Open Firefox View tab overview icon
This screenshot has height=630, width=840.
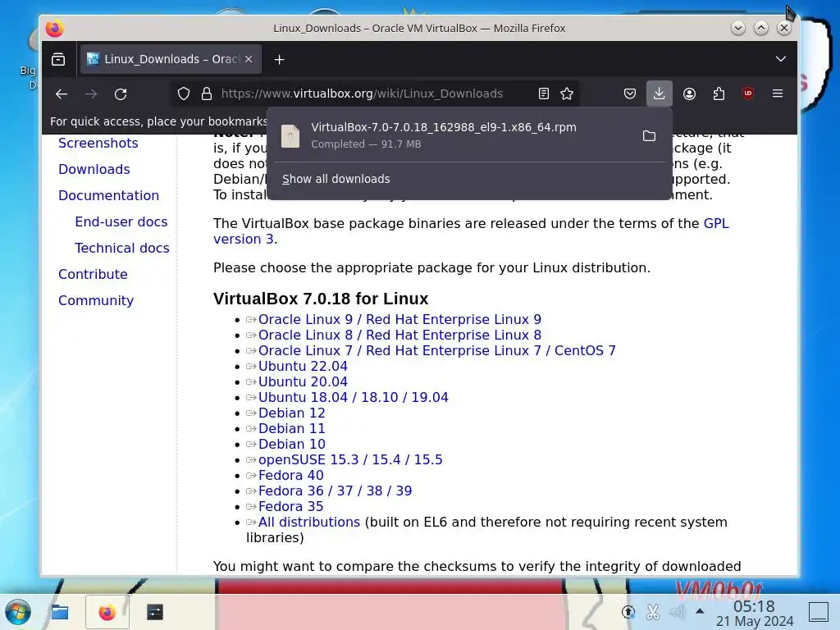(x=58, y=59)
